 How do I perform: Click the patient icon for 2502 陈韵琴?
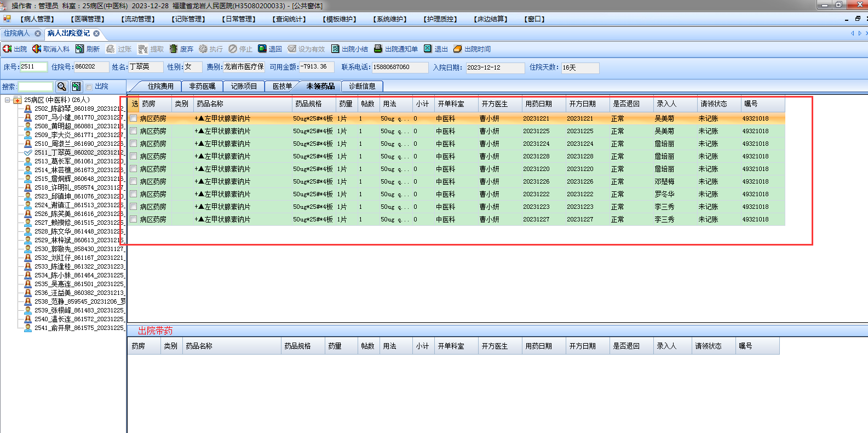(28, 109)
